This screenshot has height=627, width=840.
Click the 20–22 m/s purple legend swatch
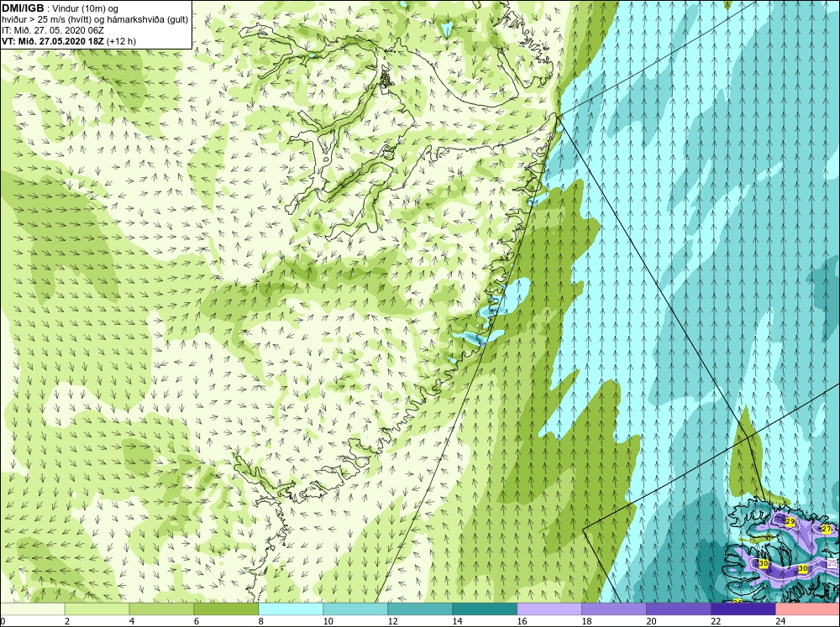point(678,609)
